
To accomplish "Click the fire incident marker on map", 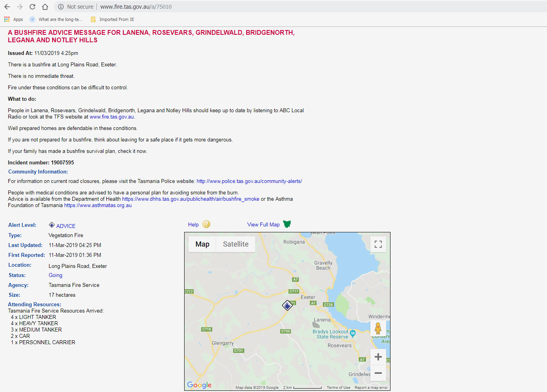I will pos(287,305).
